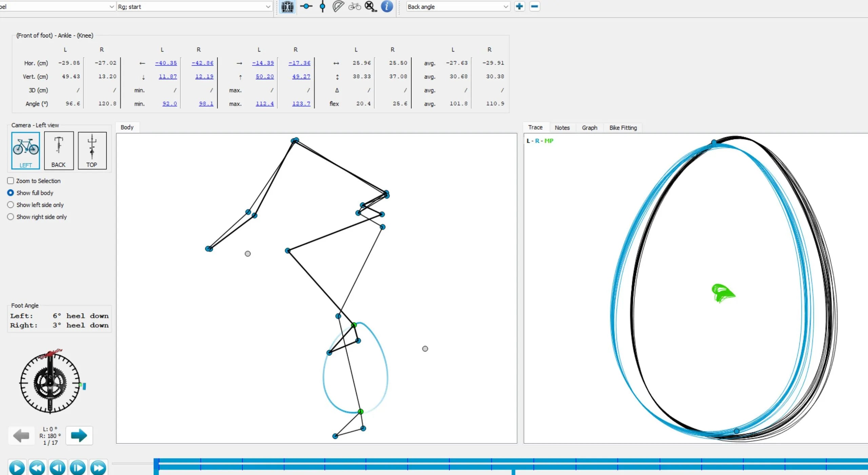Select Show right side only

tap(11, 217)
